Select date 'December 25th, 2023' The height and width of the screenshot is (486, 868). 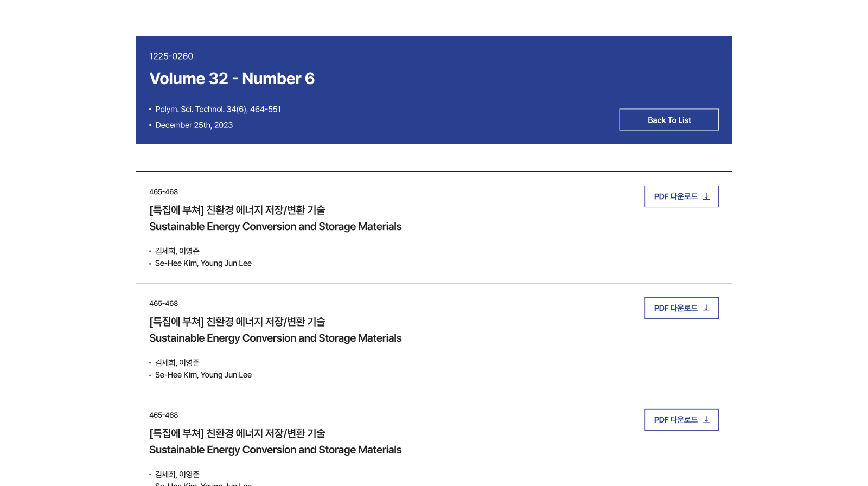point(194,125)
